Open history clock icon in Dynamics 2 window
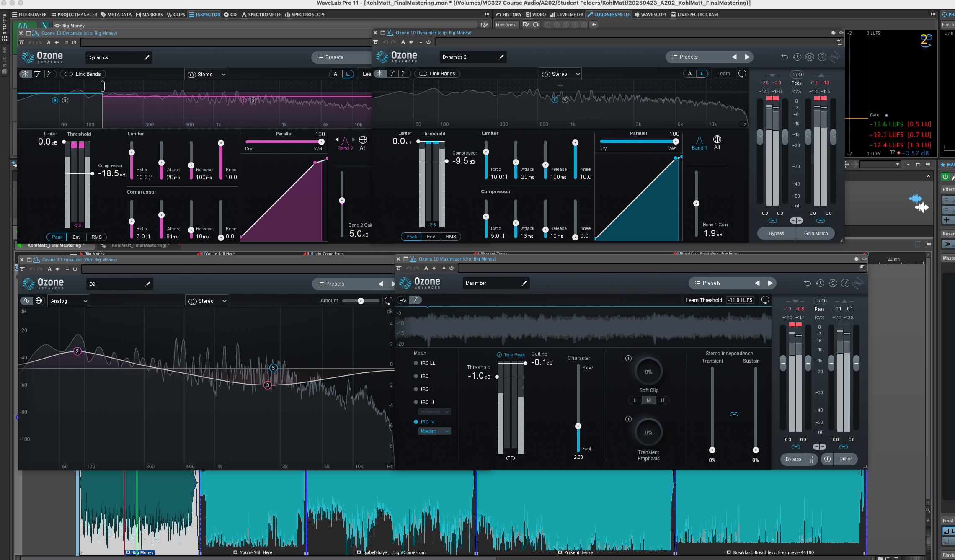This screenshot has height=560, width=955. [797, 57]
